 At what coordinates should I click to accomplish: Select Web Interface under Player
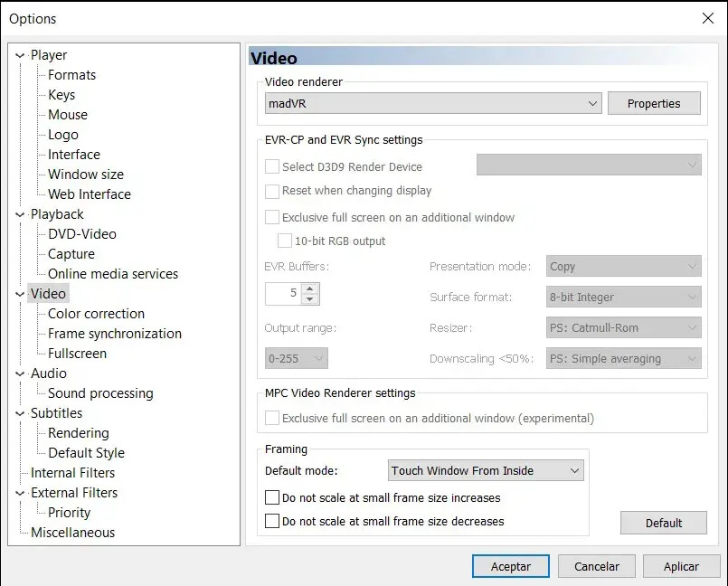point(89,194)
